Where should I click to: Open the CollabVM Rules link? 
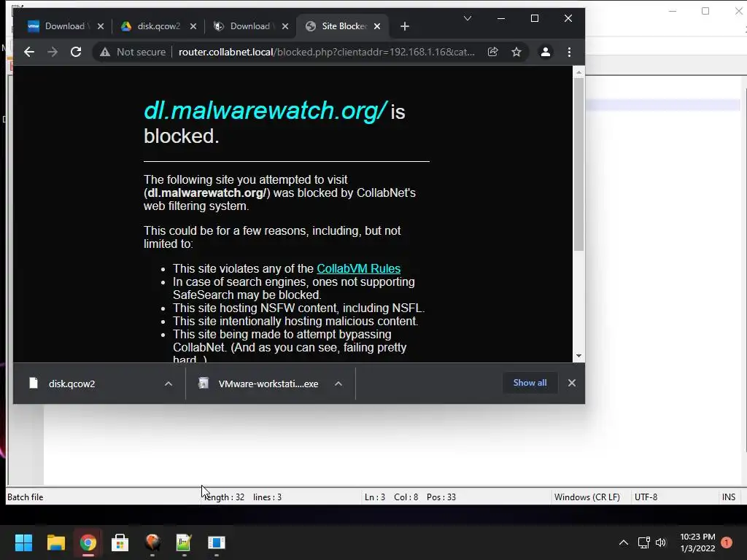(358, 268)
